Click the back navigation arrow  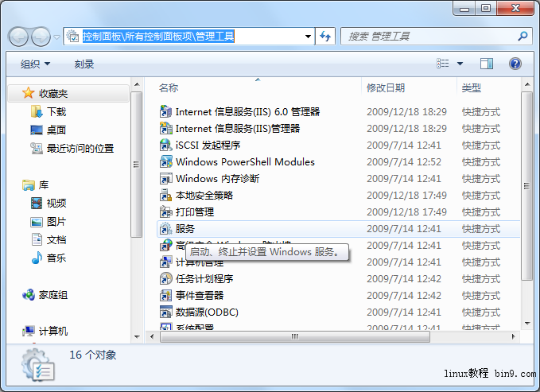[x=18, y=37]
